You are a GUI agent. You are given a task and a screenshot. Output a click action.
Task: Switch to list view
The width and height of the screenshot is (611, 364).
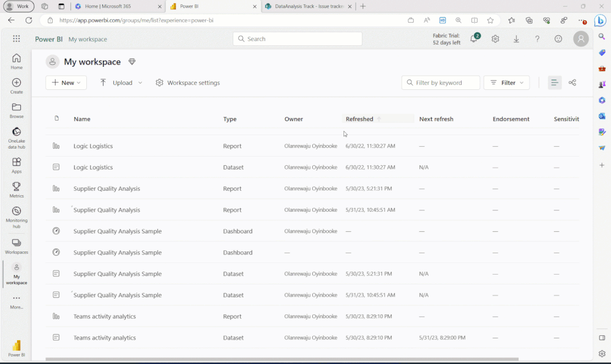tap(554, 83)
